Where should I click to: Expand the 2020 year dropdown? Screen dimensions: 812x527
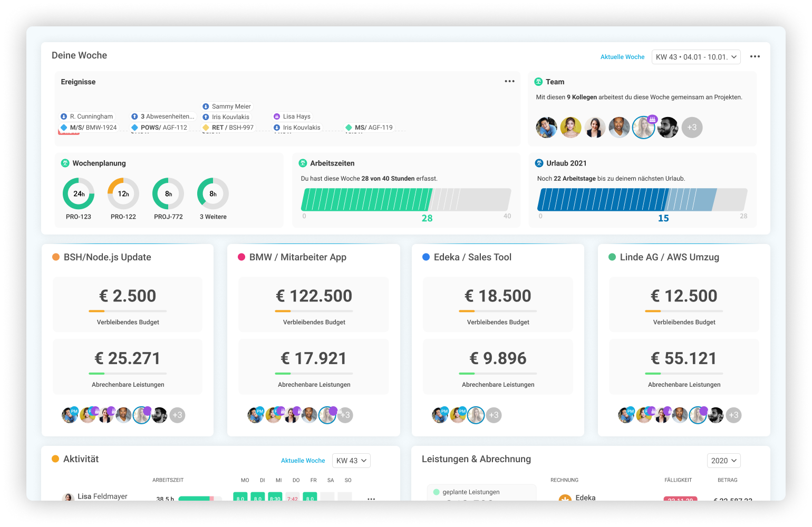(723, 461)
